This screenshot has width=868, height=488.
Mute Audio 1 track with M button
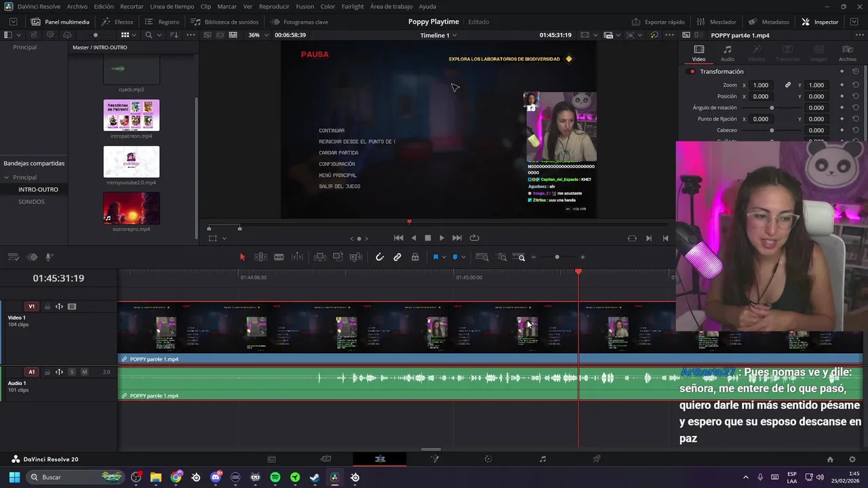click(x=84, y=372)
